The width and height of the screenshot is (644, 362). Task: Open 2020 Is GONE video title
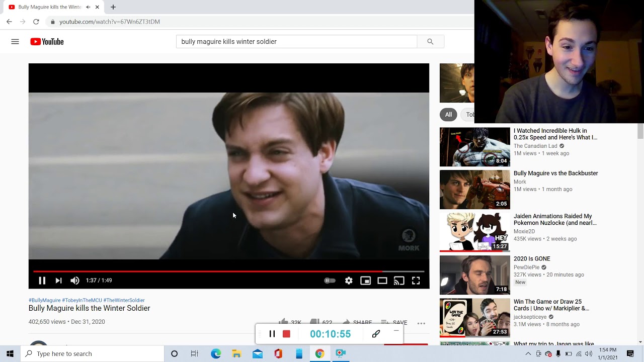(532, 259)
